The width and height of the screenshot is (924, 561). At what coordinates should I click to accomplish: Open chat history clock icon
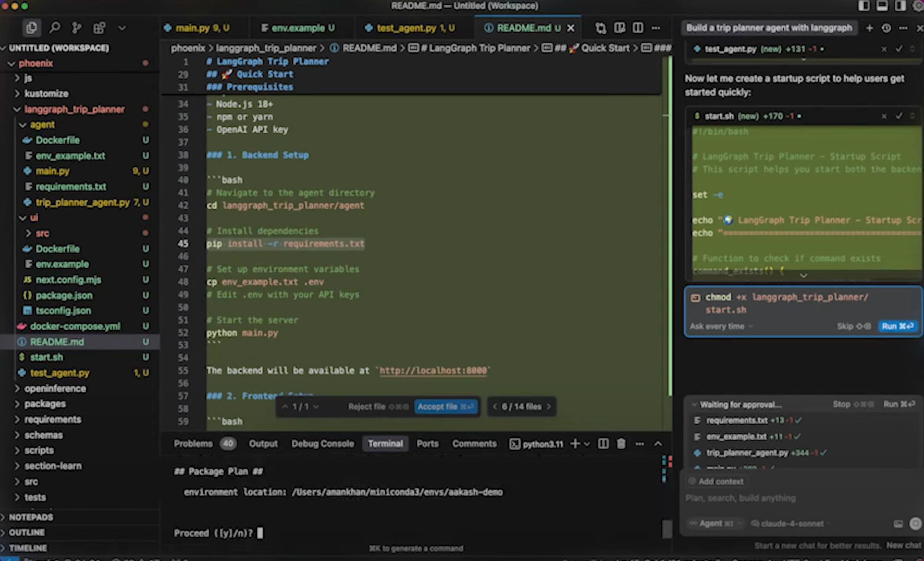point(886,28)
